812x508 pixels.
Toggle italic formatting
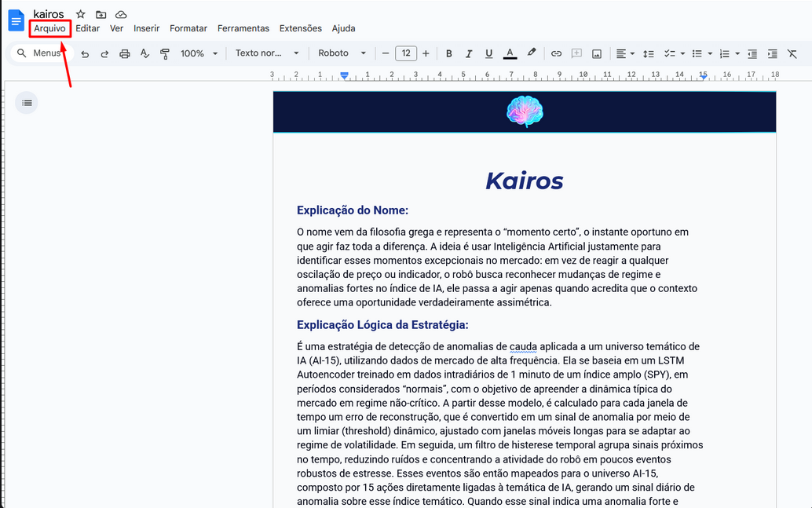pos(469,53)
